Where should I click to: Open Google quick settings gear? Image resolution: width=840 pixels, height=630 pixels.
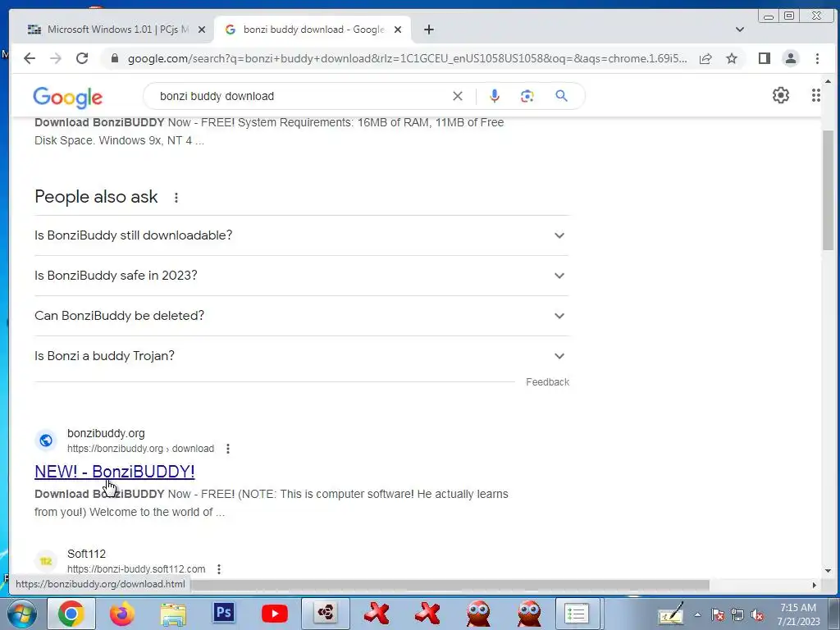(x=781, y=95)
